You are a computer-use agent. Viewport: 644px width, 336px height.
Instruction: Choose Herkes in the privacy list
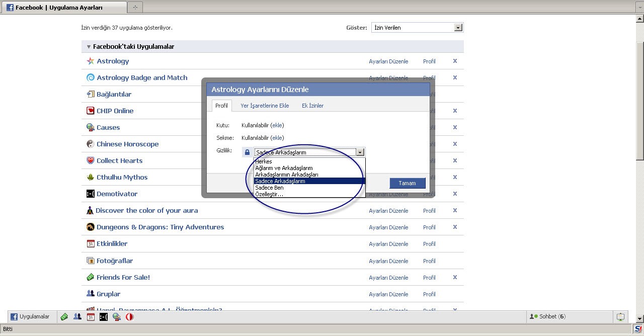click(309, 161)
